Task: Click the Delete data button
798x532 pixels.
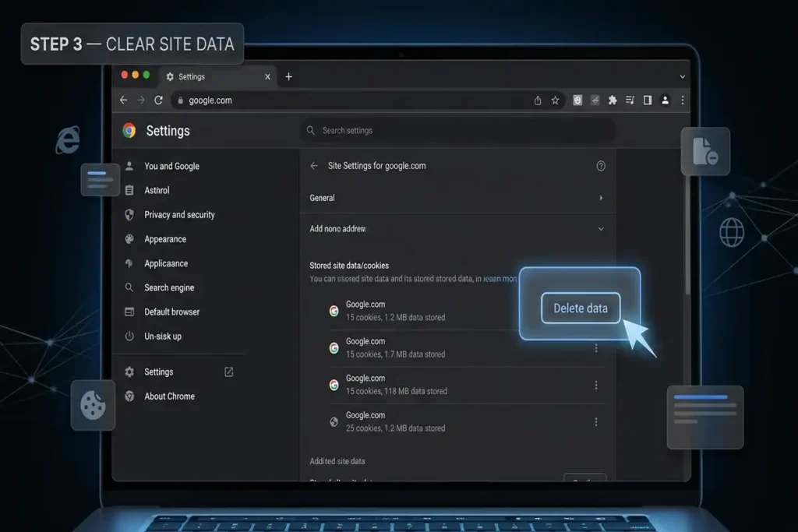Action: [580, 308]
